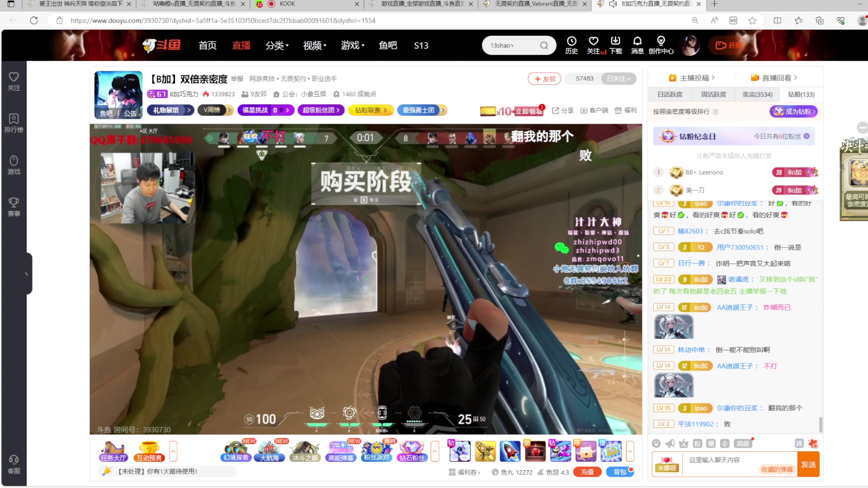Open the 游戏 dropdown in the navigation bar
Screen dimensions: 868x488
(x=353, y=45)
